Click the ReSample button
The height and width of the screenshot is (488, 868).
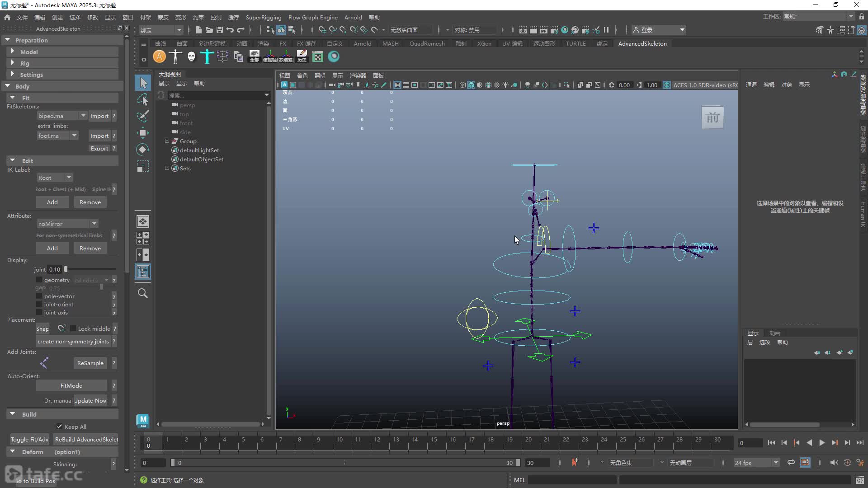(x=90, y=363)
